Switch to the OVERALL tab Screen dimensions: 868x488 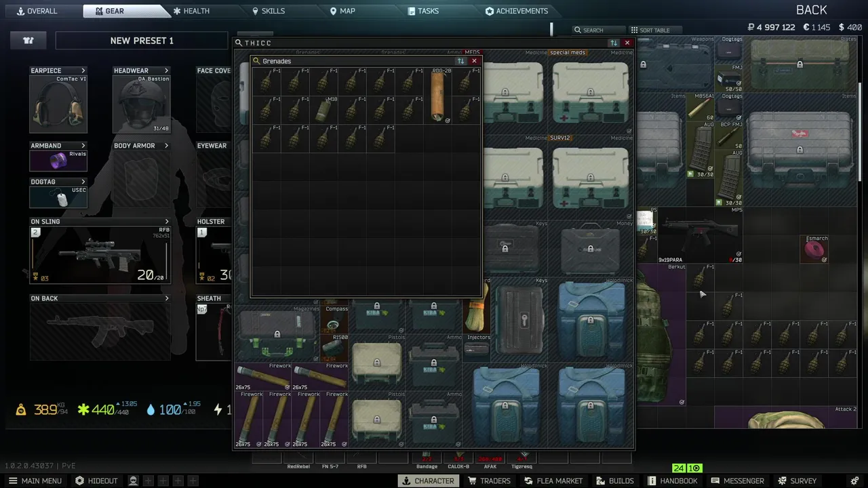[x=37, y=11]
